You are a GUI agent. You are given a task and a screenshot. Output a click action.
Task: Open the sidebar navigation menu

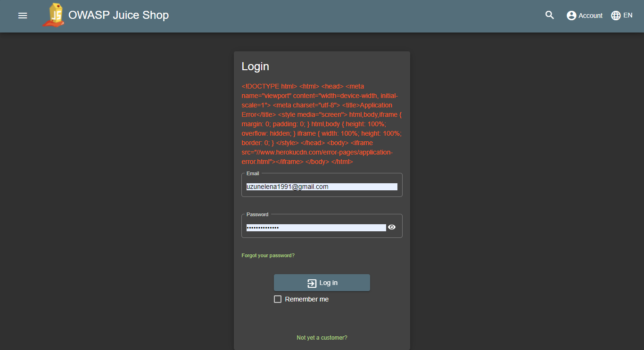(x=22, y=16)
